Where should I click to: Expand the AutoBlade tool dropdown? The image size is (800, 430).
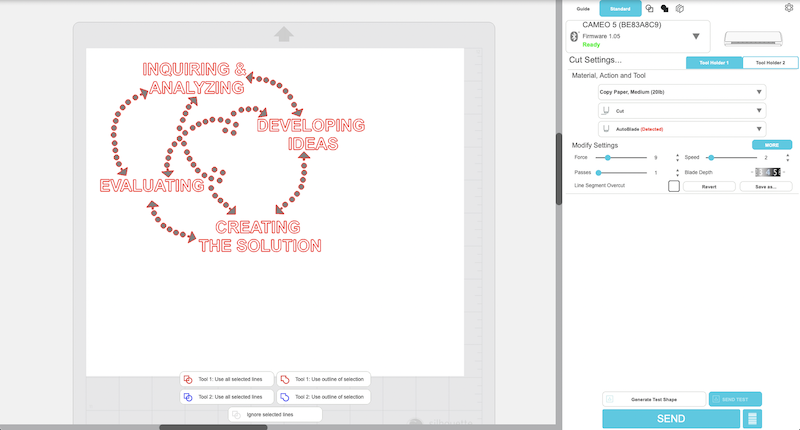click(x=681, y=129)
